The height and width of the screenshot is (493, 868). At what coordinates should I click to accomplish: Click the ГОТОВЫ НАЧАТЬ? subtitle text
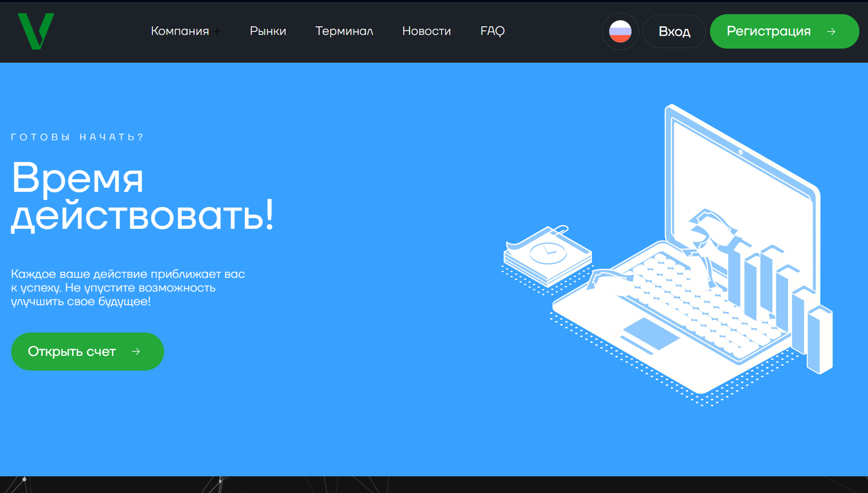click(x=77, y=137)
